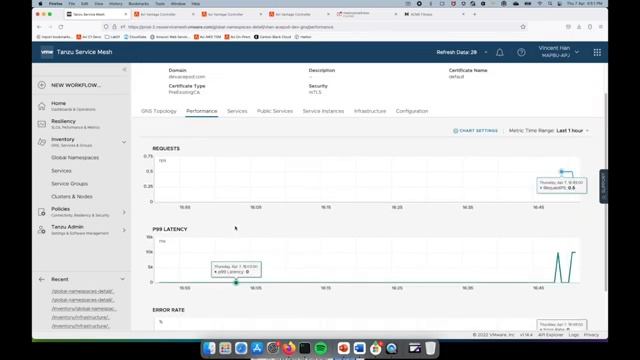
Task: Click the Inventory sidebar icon
Action: point(42,142)
